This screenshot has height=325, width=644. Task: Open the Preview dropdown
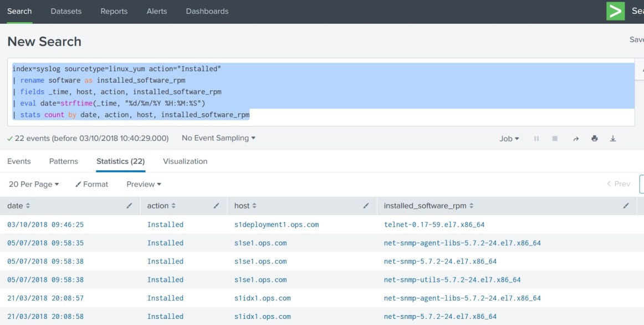coord(142,184)
